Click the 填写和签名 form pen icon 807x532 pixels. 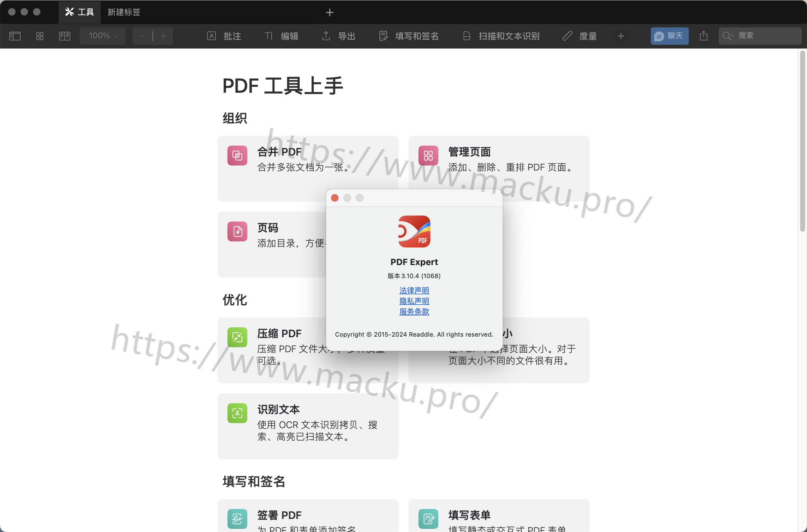[383, 36]
